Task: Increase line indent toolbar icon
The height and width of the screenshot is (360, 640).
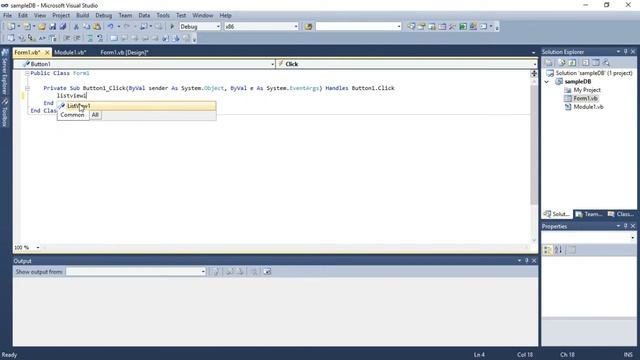Action: click(x=77, y=38)
